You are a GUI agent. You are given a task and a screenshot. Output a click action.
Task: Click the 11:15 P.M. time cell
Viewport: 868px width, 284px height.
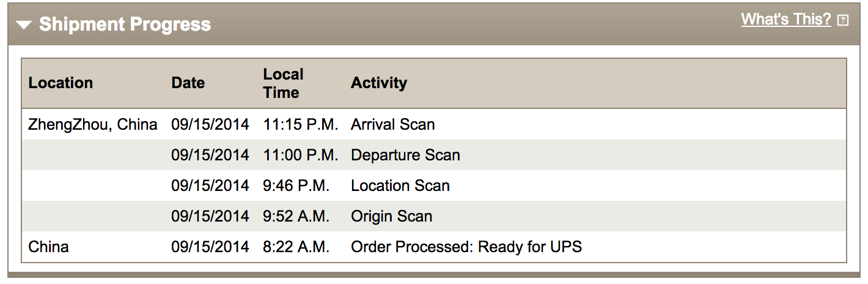tap(300, 125)
